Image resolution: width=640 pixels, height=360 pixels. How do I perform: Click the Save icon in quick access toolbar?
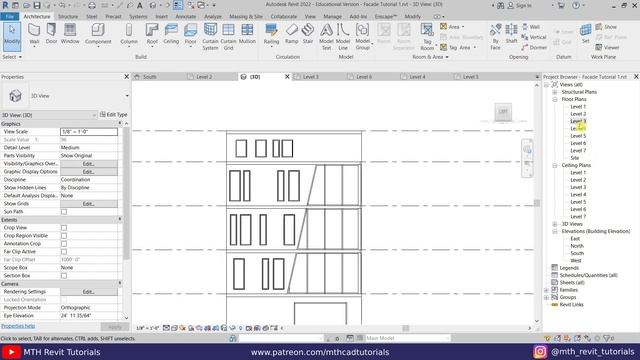point(37,5)
